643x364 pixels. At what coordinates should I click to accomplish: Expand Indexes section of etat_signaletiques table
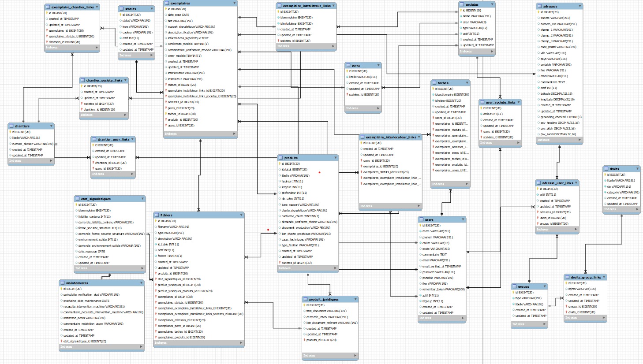tap(142, 268)
